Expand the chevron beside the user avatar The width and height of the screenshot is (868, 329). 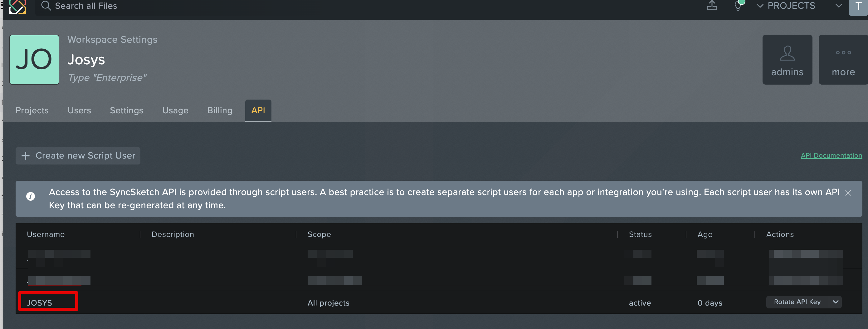[839, 6]
